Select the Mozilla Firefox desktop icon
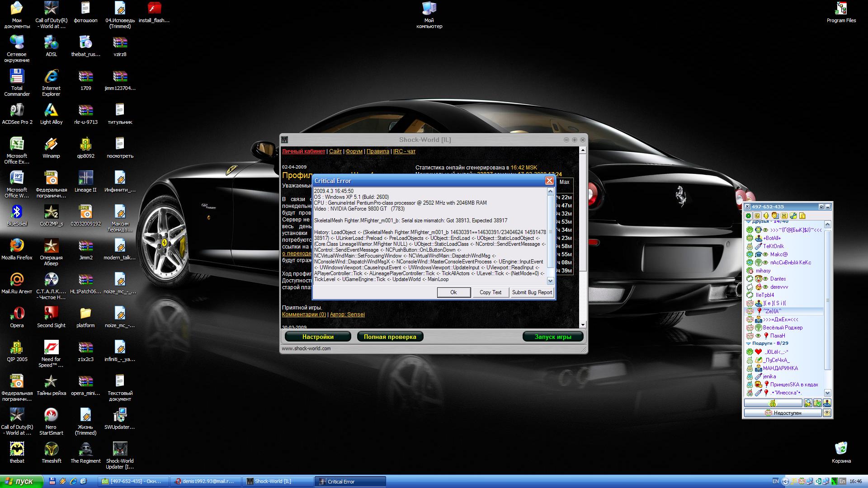This screenshot has height=488, width=868. [17, 245]
